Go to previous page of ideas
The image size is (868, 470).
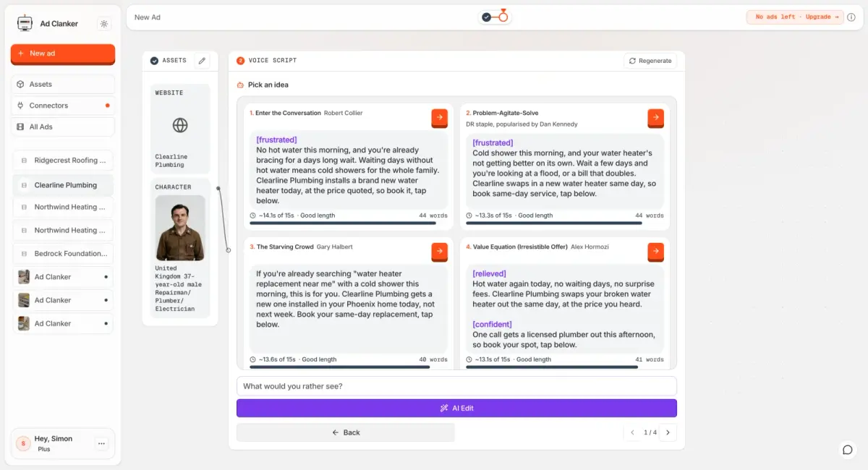[x=632, y=432]
